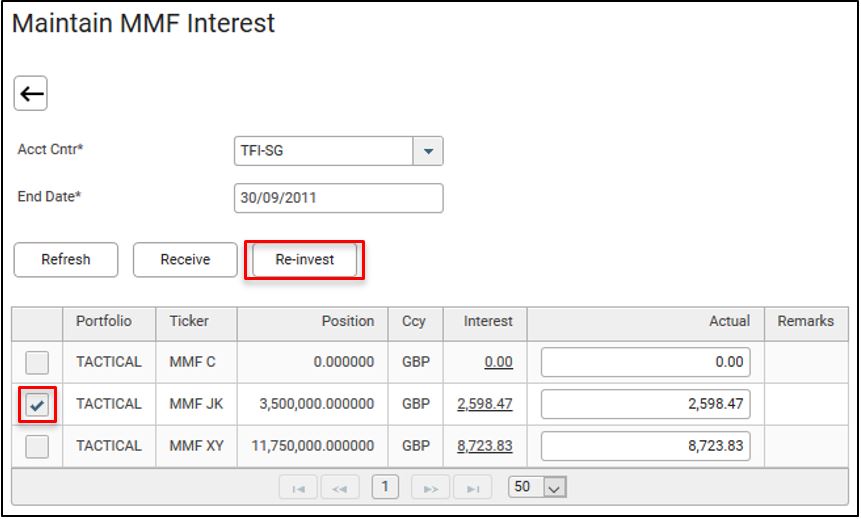The image size is (861, 519).
Task: Click the Re-invest button
Action: point(304,260)
